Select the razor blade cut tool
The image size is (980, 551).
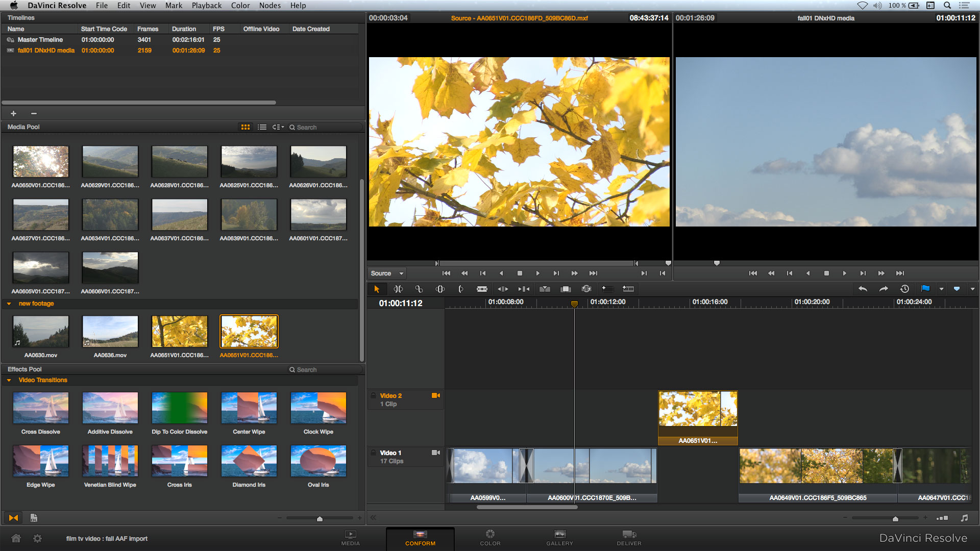click(x=482, y=289)
